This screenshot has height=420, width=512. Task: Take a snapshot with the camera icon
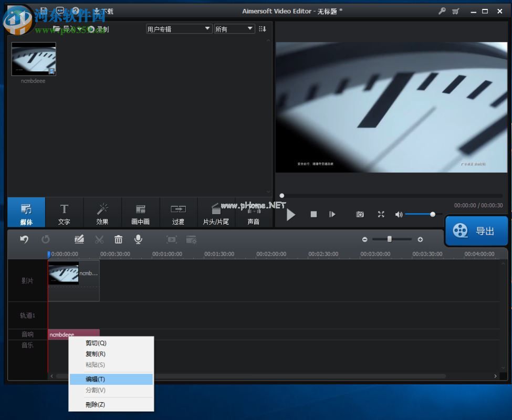360,214
